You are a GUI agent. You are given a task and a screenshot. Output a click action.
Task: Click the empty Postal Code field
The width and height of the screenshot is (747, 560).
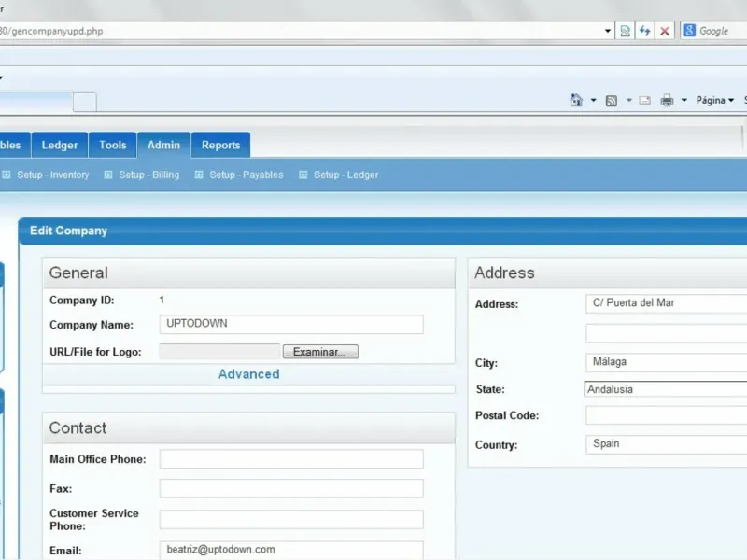coord(666,415)
